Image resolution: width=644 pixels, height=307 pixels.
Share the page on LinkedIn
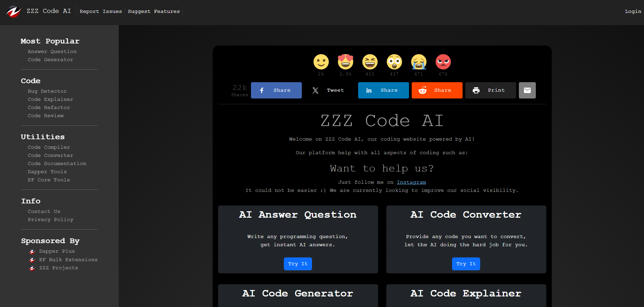point(383,90)
